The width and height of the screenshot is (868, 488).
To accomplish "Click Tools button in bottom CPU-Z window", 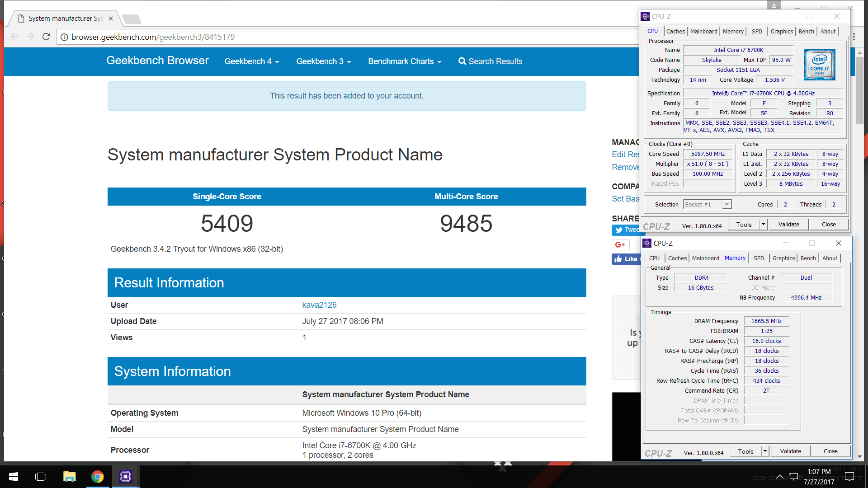I will (x=745, y=451).
